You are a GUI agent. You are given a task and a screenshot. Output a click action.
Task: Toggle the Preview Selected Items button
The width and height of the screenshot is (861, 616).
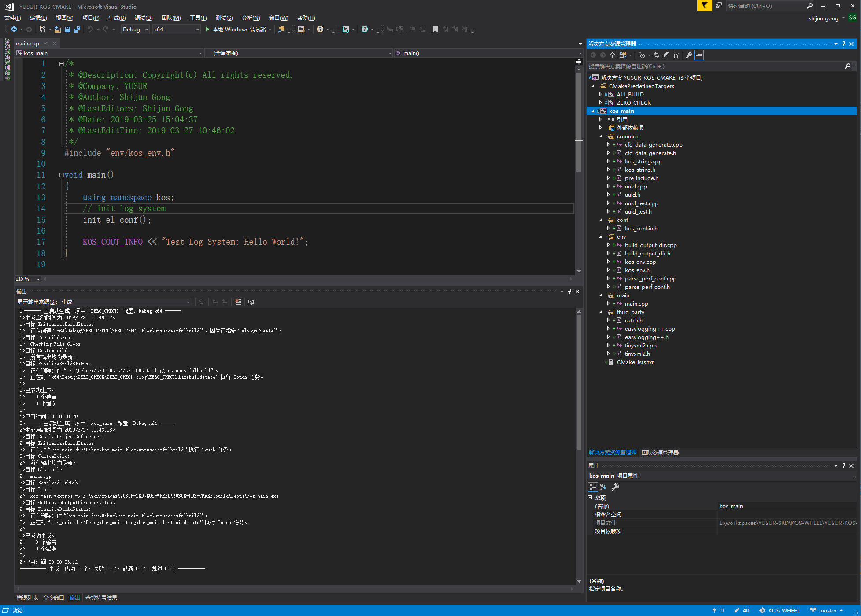699,55
